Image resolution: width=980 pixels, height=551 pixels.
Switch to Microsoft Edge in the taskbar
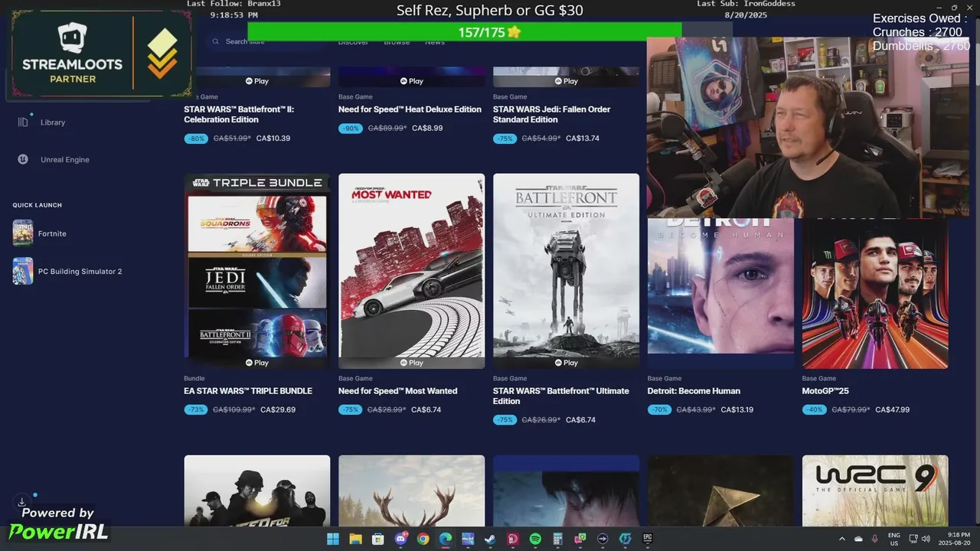click(446, 539)
